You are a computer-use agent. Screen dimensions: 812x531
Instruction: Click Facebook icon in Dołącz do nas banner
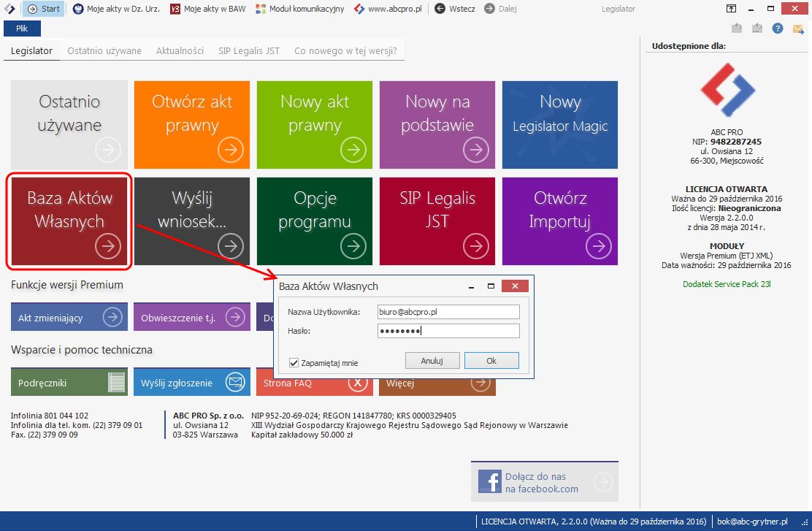489,482
